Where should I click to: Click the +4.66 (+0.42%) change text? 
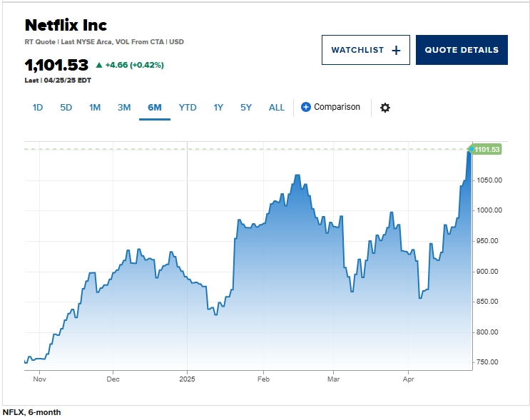[x=135, y=65]
